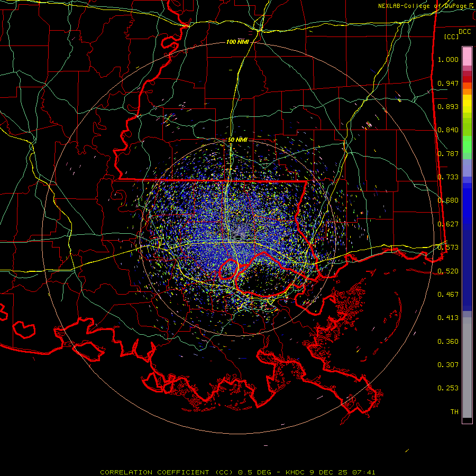Click the 0.573 scale value
Screen dimensions: 476x476
pos(448,248)
